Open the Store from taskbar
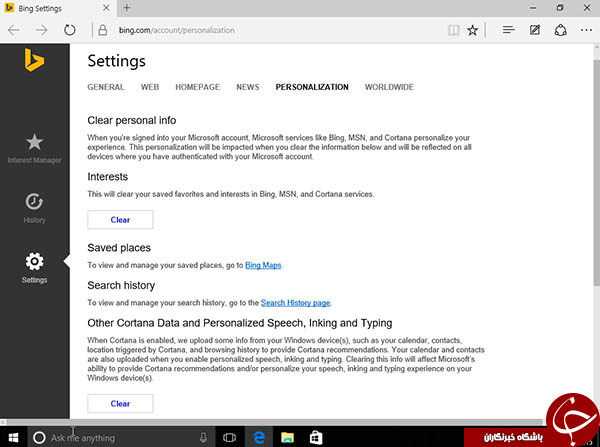This screenshot has height=447, width=600. (x=316, y=437)
